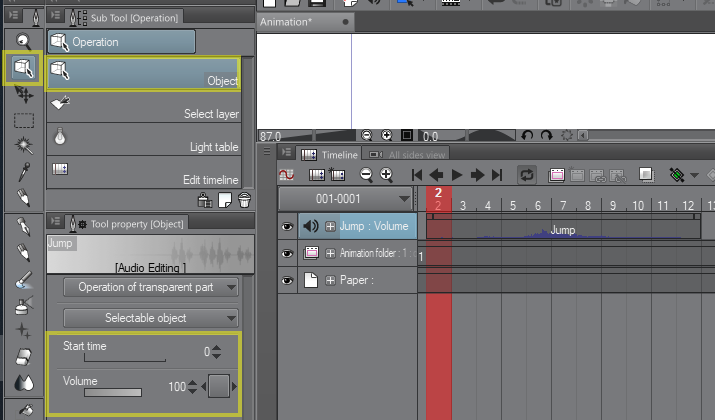Toggle Volume keyframe square button
The image size is (715, 420).
point(219,386)
